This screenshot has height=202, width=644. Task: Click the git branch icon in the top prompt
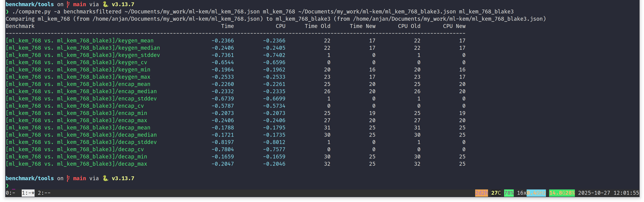(68, 4)
